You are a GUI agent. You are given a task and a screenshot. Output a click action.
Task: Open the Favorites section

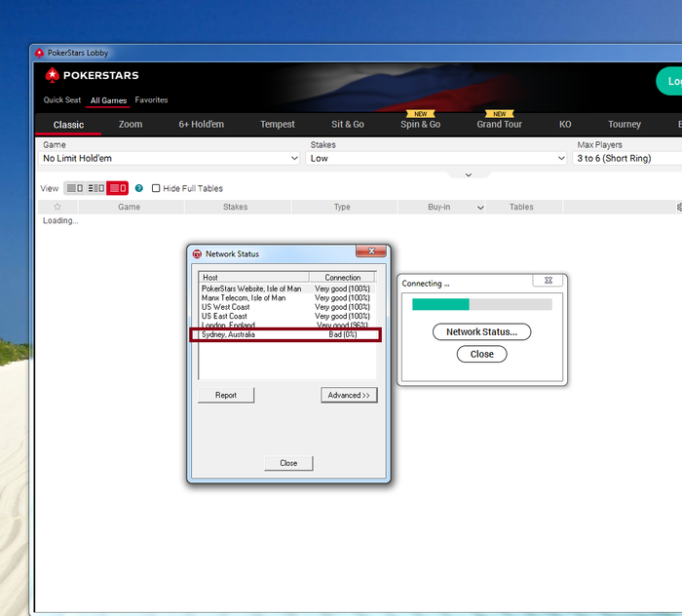(x=151, y=100)
